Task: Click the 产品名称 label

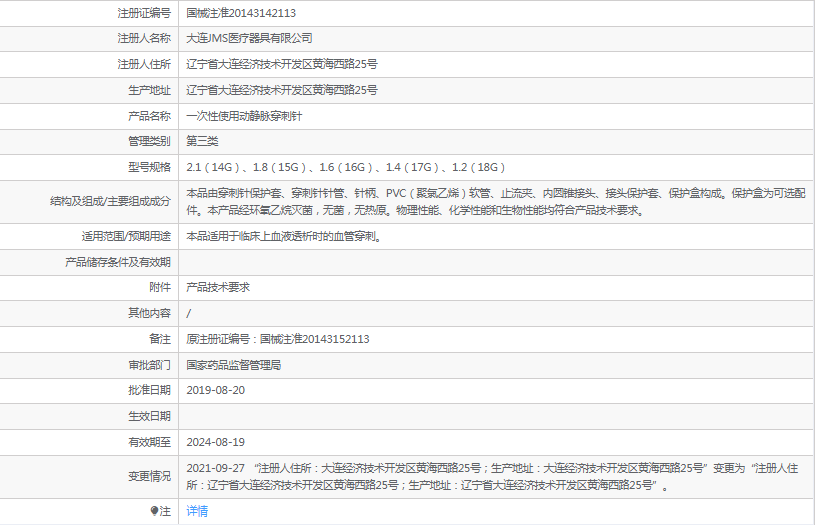Action: 149,116
